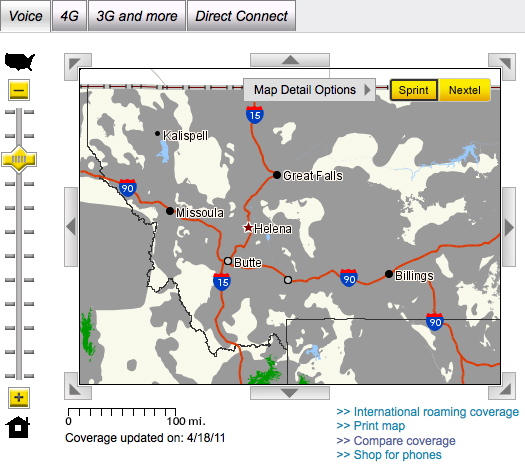Click the 100 mi. scale label
Image resolution: width=525 pixels, height=469 pixels.
(x=186, y=421)
